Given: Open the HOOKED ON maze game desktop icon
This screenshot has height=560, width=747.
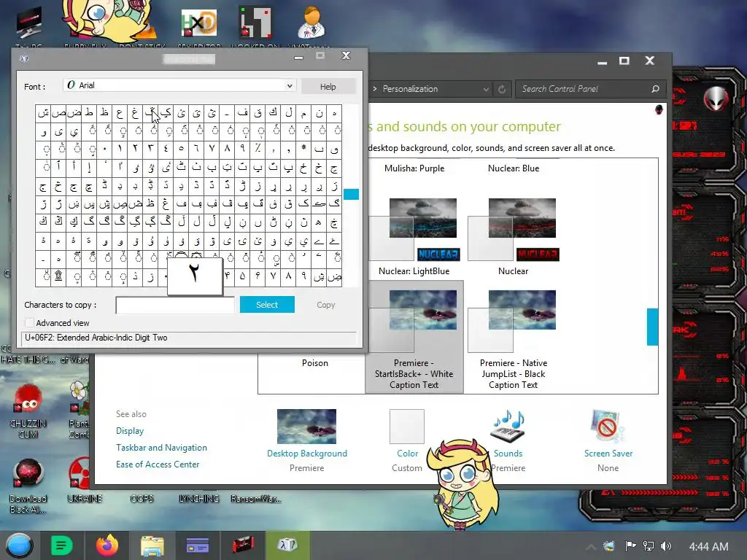Looking at the screenshot, I should [255, 23].
